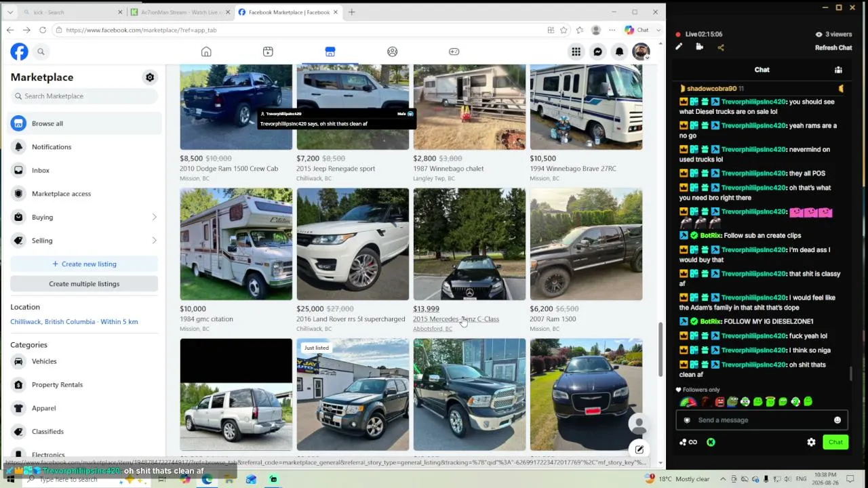Screen dimensions: 868x488
Task: Open the Facebook account profile picture menu
Action: 641,52
